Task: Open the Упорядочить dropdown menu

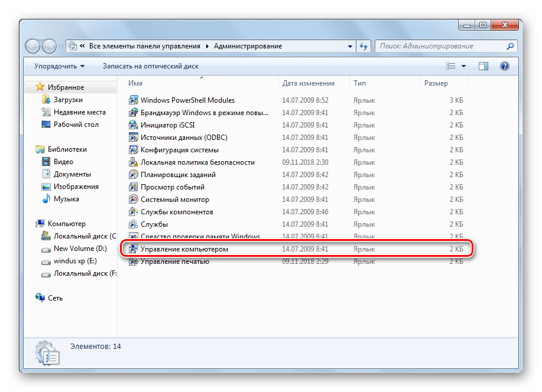Action: (x=59, y=66)
